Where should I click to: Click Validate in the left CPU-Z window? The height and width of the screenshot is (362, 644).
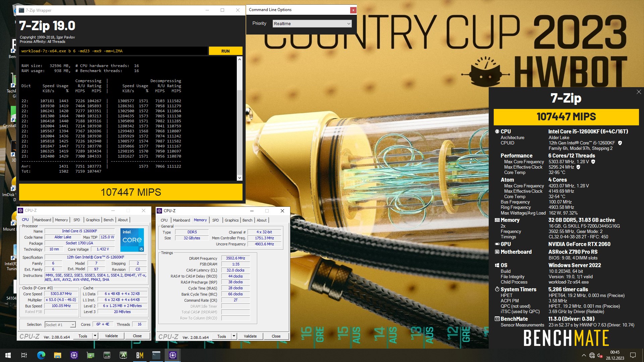tap(111, 336)
